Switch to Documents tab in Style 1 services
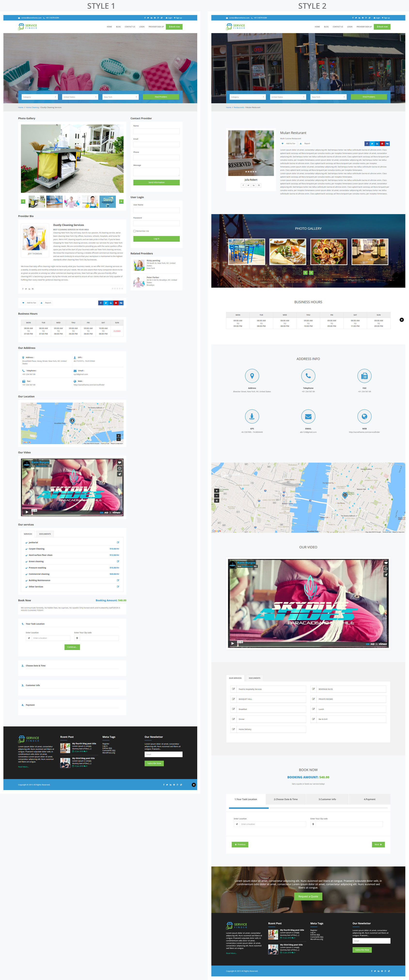This screenshot has width=409, height=980. (45, 534)
